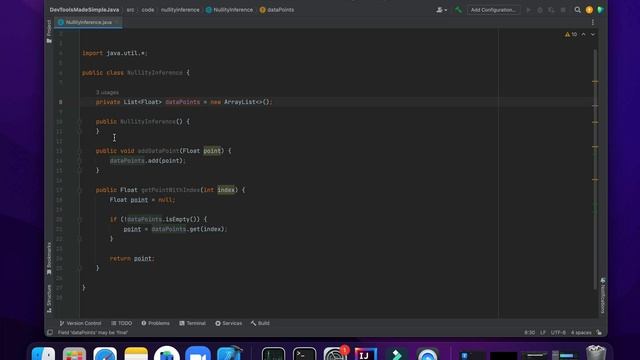Viewport: 640px width, 360px height.
Task: Open Add Configuration dropdown
Action: click(493, 10)
